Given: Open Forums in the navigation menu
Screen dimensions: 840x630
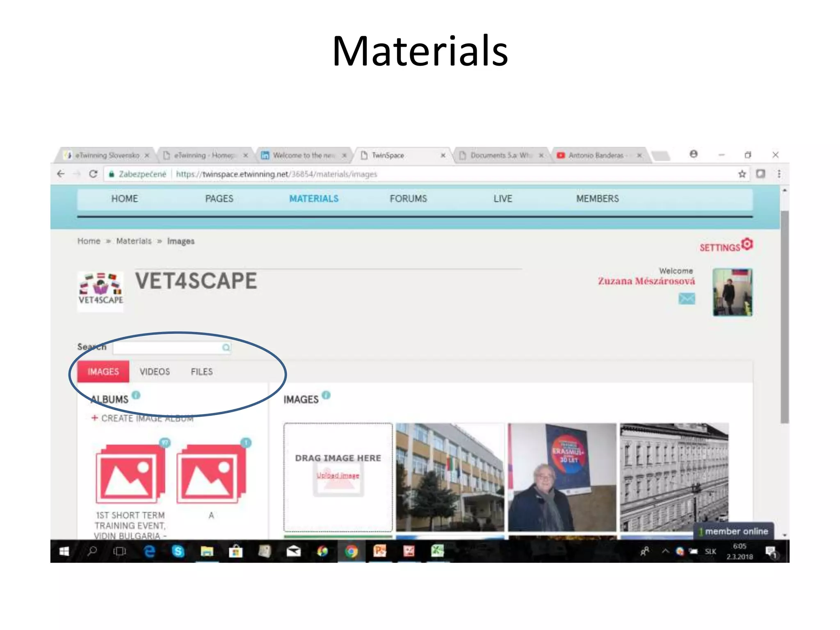Looking at the screenshot, I should tap(408, 199).
